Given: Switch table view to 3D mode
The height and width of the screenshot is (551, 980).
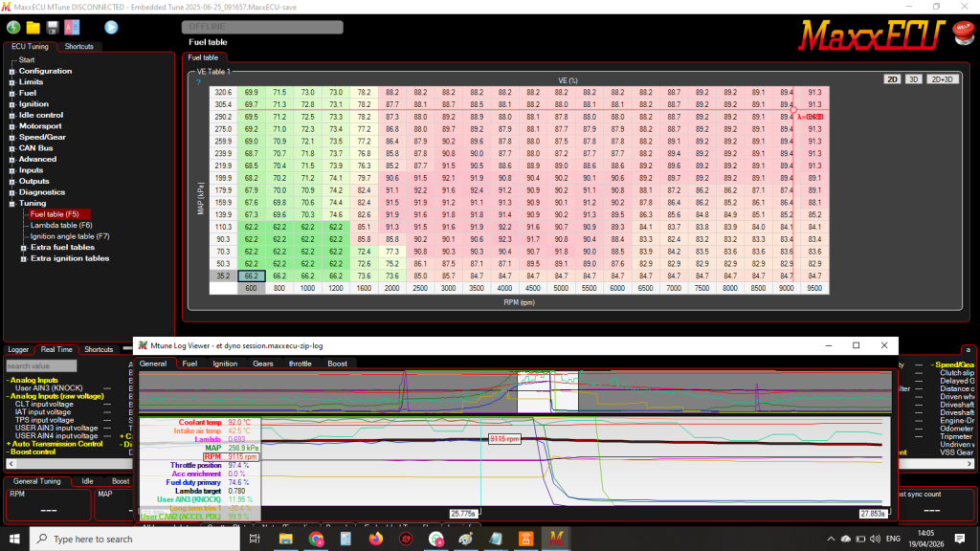Looking at the screenshot, I should click(913, 79).
